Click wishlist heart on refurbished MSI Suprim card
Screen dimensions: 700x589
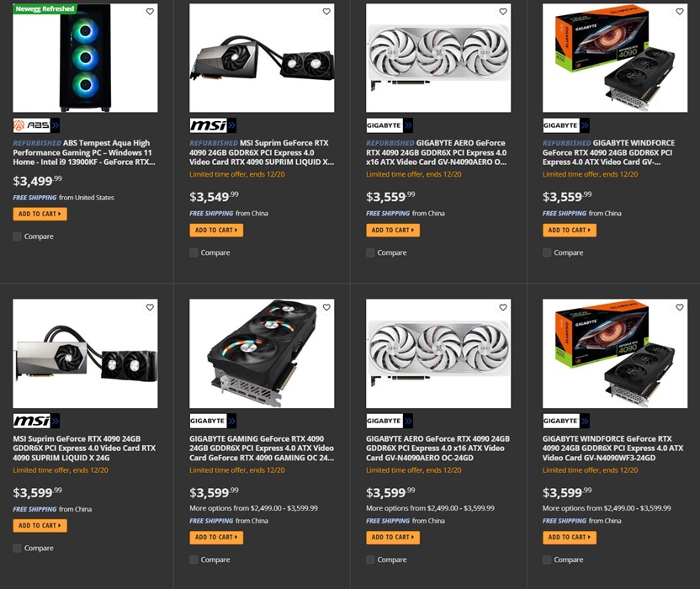pyautogui.click(x=326, y=12)
